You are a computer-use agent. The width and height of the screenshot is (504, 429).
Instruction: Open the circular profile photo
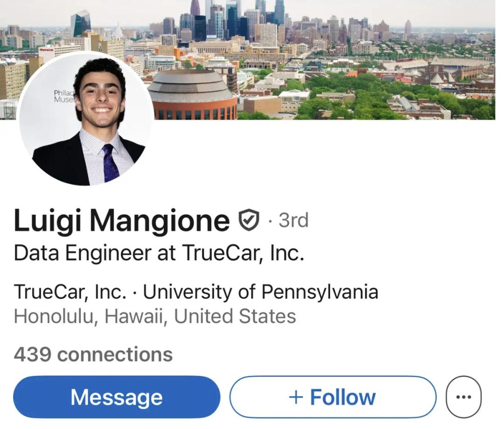point(86,119)
